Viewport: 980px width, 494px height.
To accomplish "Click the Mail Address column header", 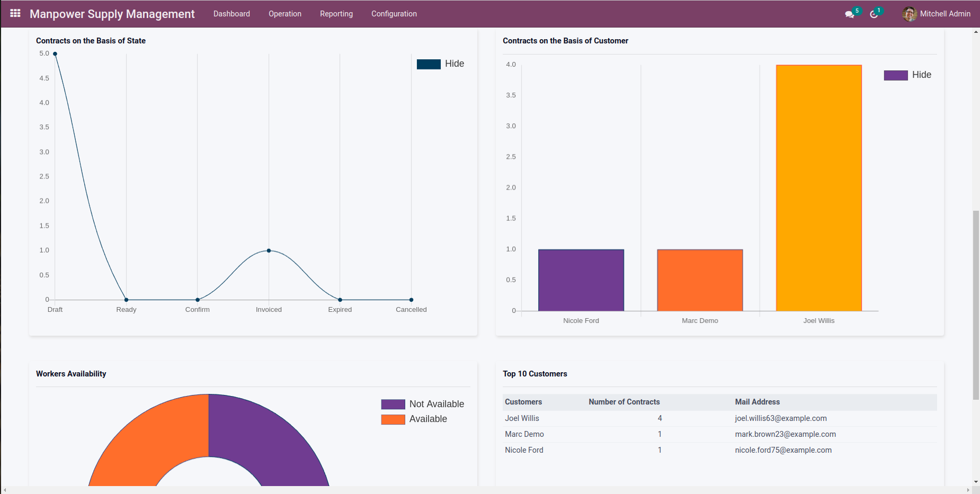I will [757, 402].
